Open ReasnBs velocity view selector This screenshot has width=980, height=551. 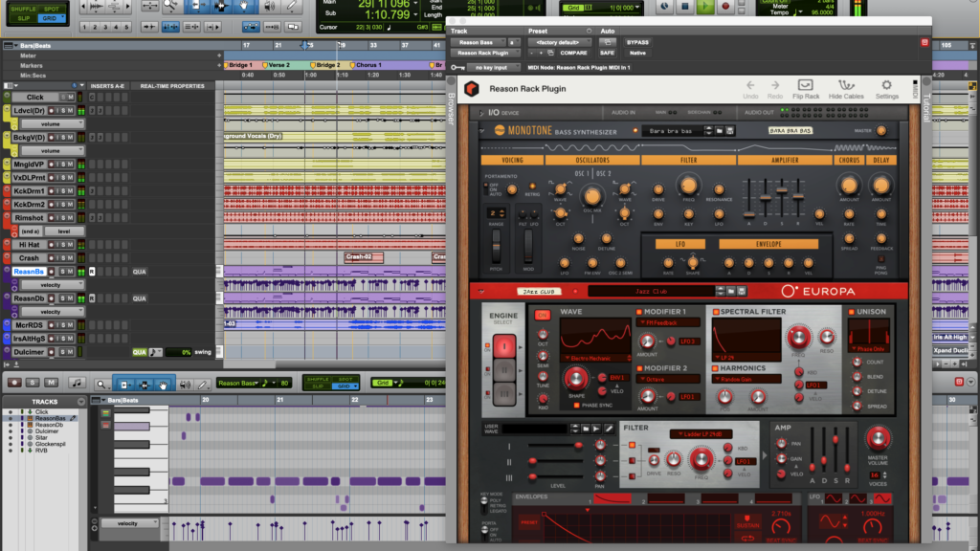[53, 285]
